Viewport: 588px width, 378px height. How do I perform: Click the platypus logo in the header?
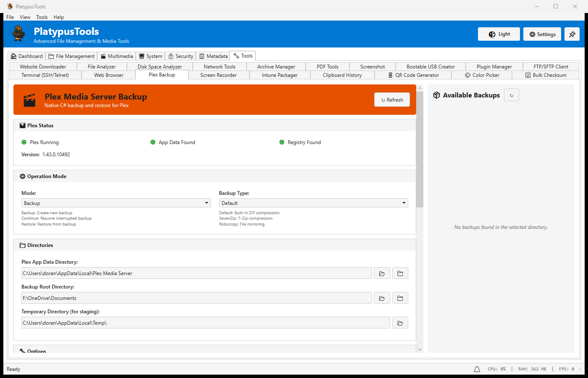pyautogui.click(x=18, y=33)
